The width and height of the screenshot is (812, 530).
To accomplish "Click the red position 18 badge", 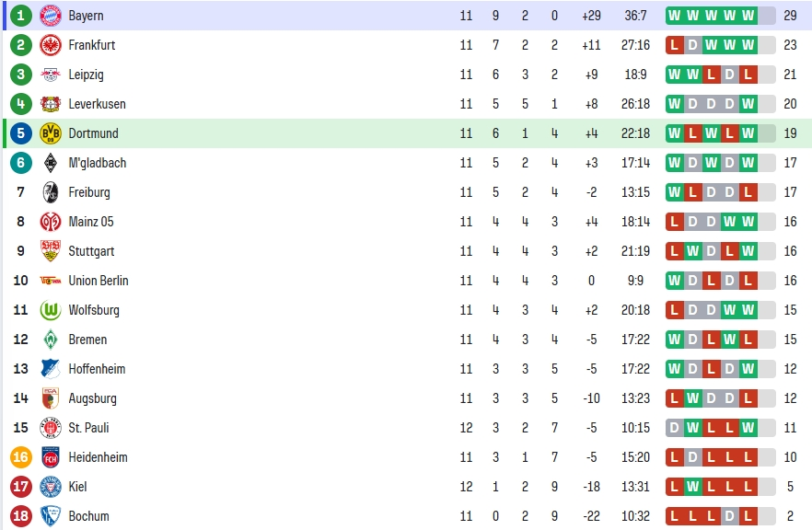I will coord(20,516).
